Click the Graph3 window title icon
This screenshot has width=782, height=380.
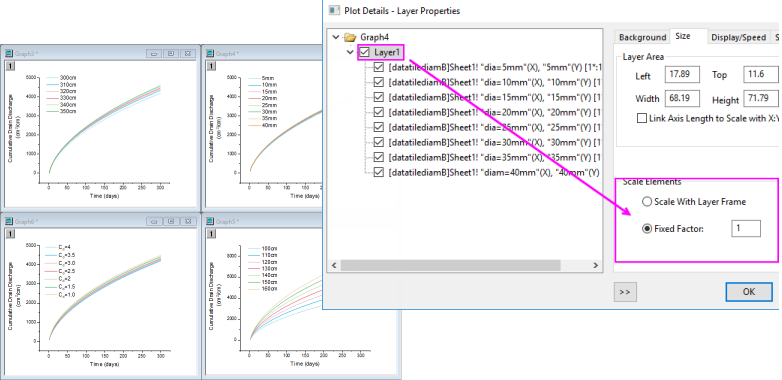coord(9,53)
